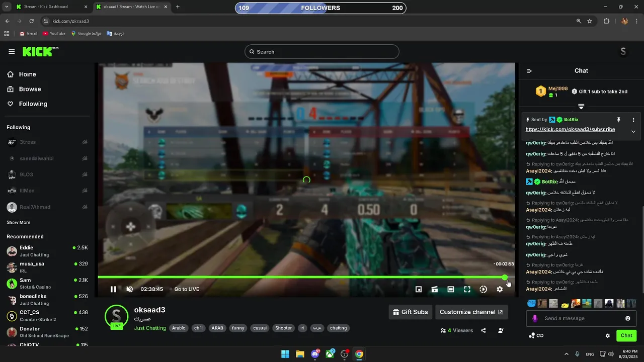Open the Just Chatting category link
The height and width of the screenshot is (362, 644).
coord(150,328)
